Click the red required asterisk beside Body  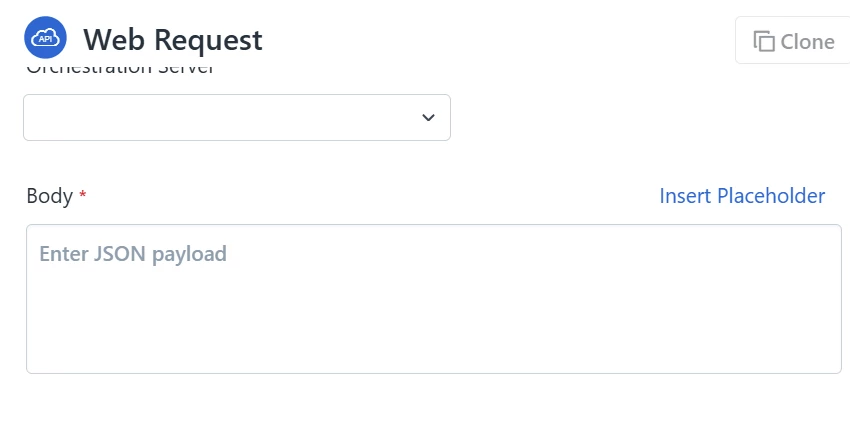pyautogui.click(x=83, y=196)
